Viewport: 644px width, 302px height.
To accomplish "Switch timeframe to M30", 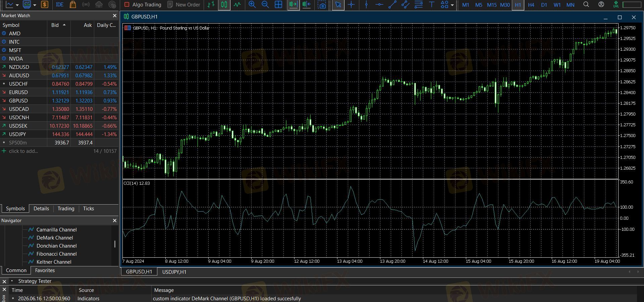I will [505, 5].
